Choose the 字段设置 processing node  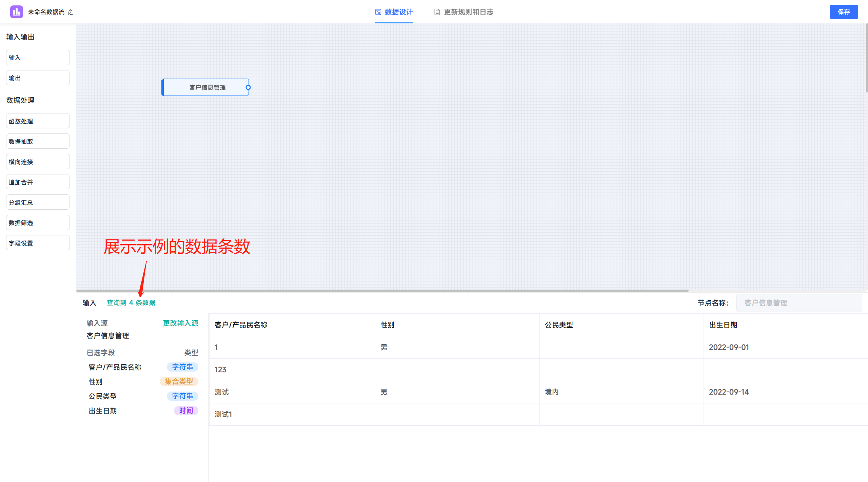[x=38, y=243]
